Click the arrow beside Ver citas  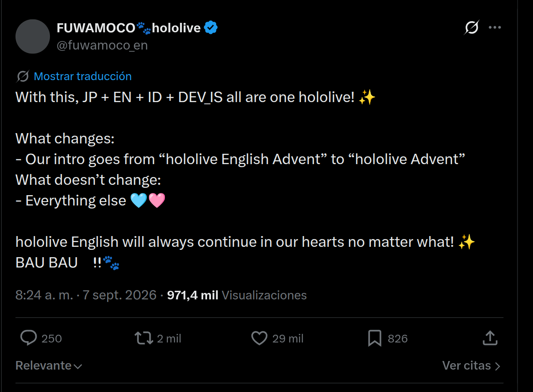click(497, 366)
